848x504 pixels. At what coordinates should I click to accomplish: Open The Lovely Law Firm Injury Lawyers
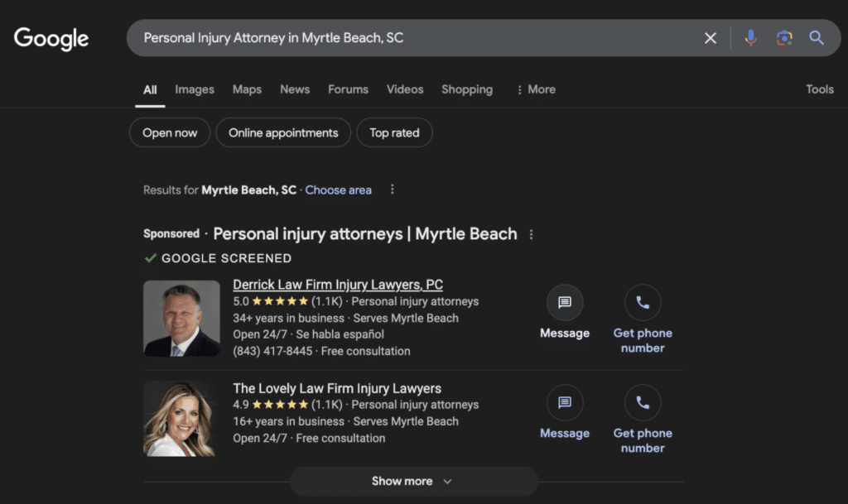click(x=337, y=388)
